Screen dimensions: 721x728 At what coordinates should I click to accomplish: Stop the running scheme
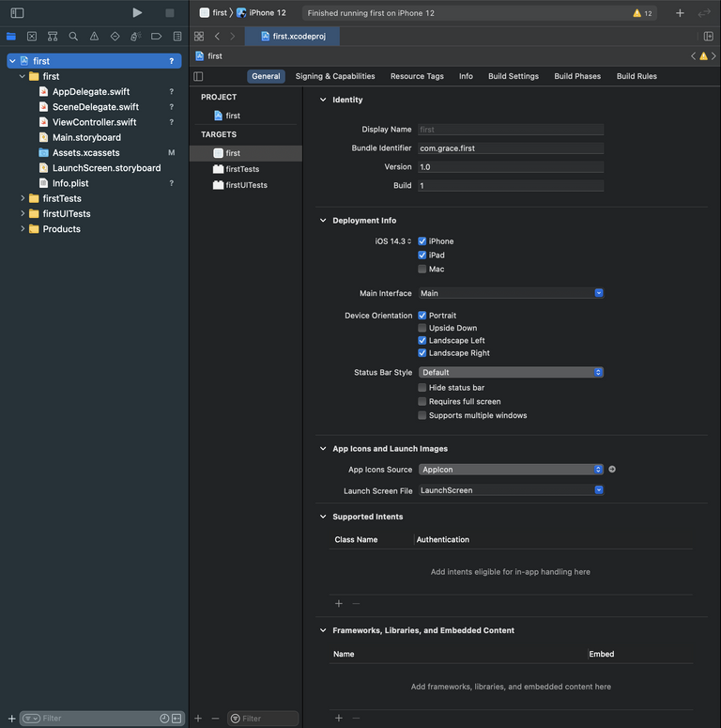tap(170, 13)
